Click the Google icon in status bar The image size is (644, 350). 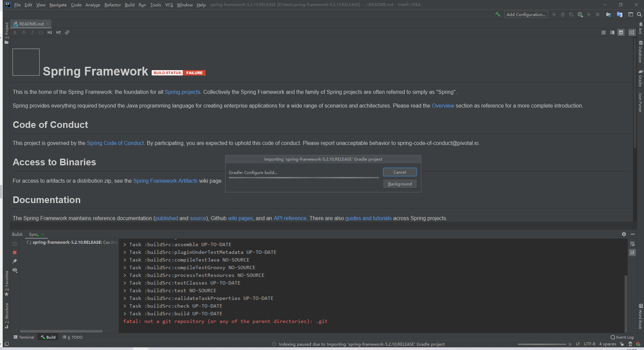coord(638,344)
